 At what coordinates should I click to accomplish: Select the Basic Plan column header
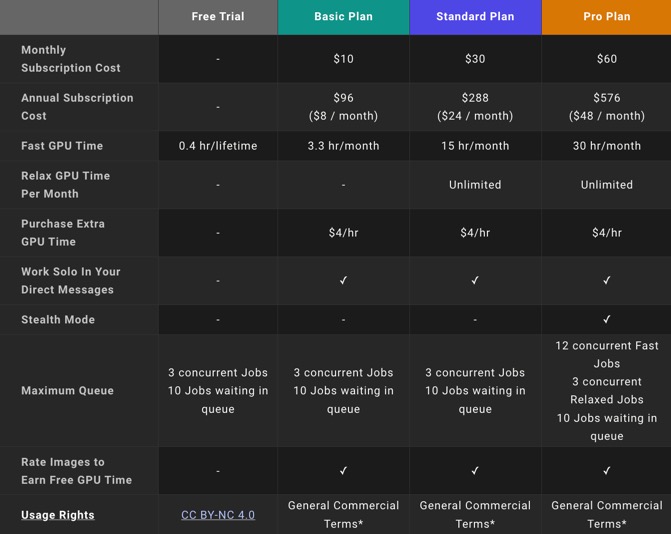(343, 17)
